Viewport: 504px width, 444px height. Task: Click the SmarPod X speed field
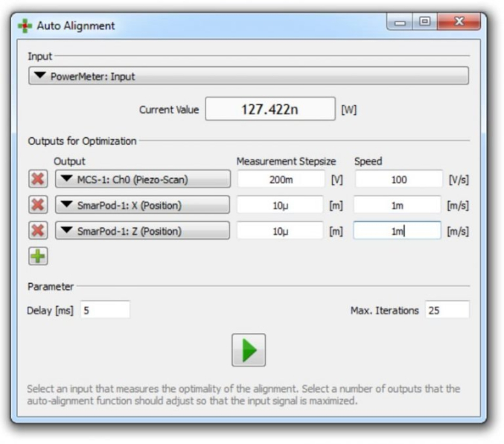pyautogui.click(x=397, y=206)
